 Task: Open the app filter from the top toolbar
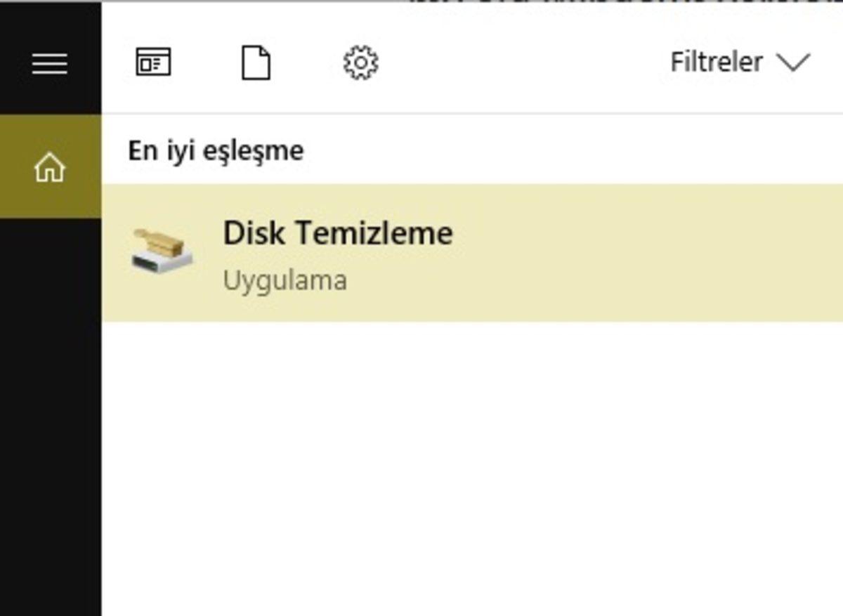click(x=153, y=62)
